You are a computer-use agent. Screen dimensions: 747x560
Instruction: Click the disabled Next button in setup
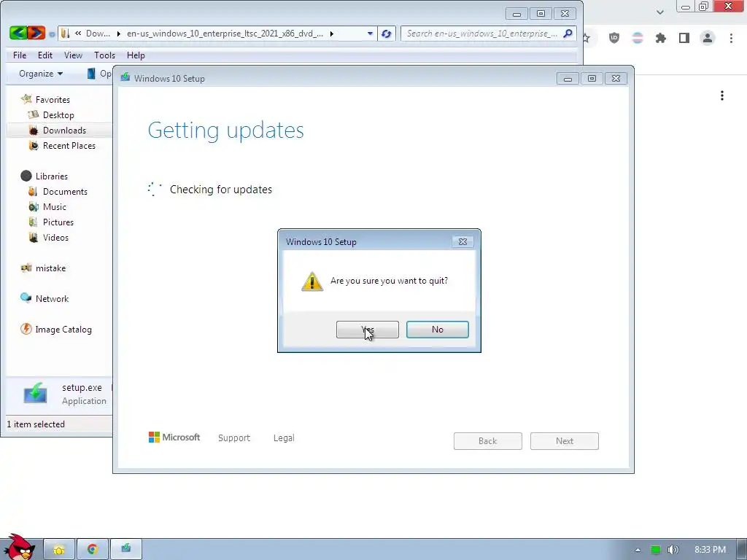tap(565, 441)
